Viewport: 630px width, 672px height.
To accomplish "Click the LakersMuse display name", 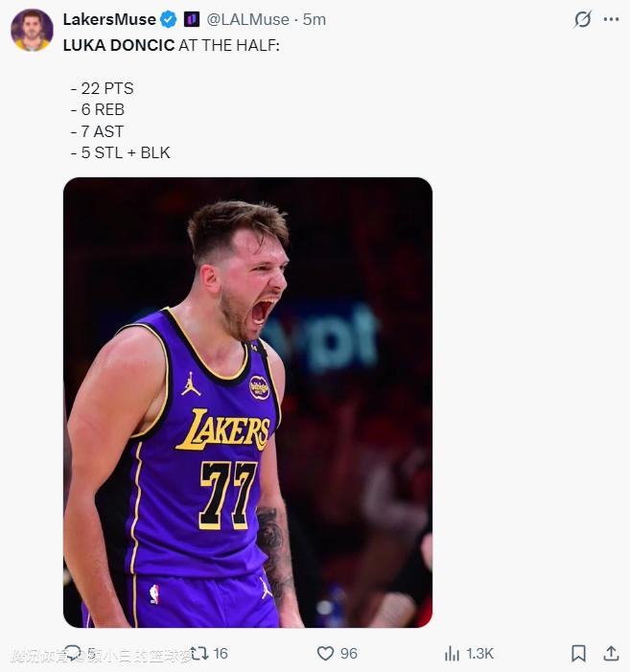I will pos(109,19).
